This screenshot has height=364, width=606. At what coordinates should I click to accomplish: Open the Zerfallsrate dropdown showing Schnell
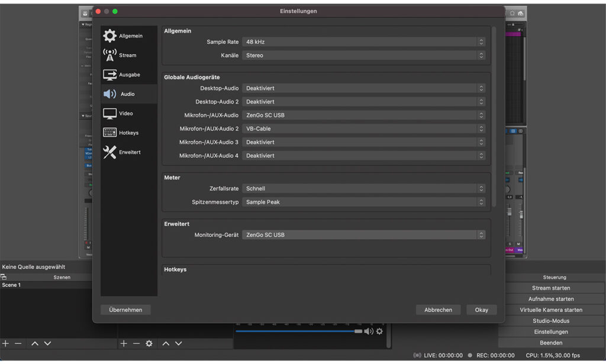(364, 189)
